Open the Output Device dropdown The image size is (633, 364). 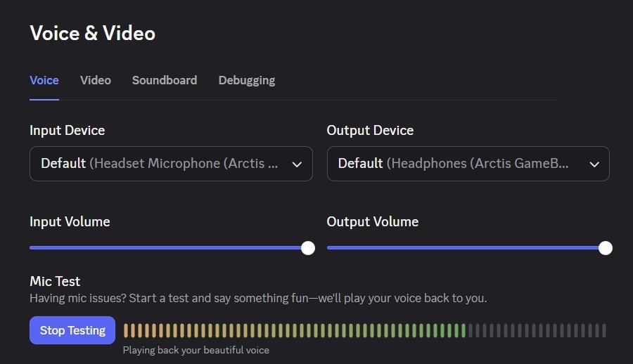pos(457,164)
